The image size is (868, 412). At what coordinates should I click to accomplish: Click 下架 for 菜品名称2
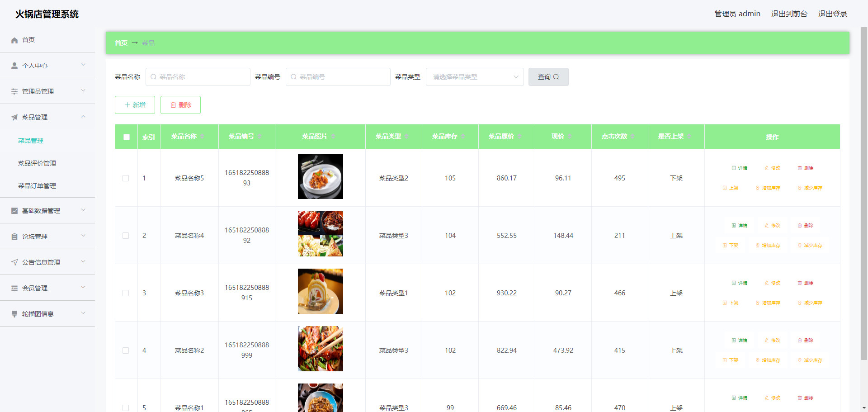(730, 360)
